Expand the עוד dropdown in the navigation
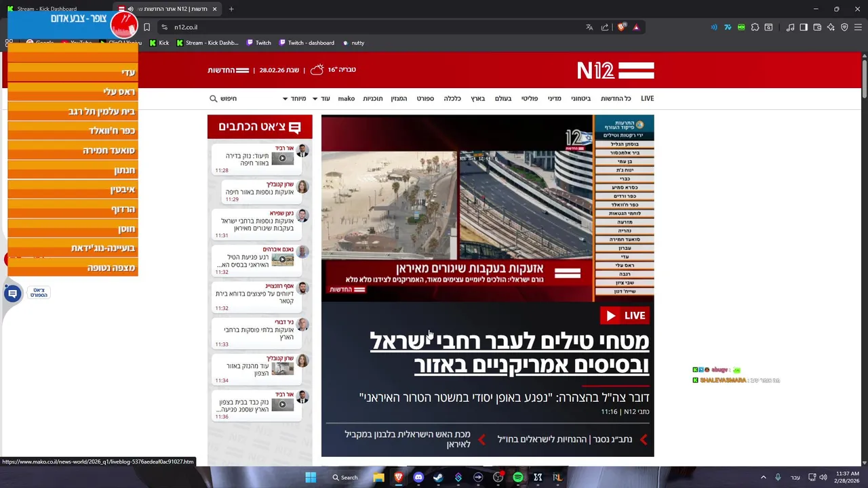868x488 pixels. pos(321,98)
